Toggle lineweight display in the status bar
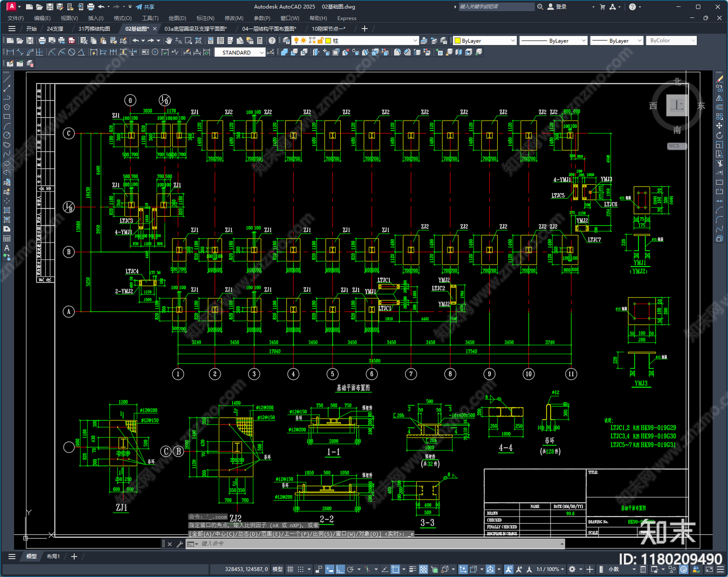The height and width of the screenshot is (577, 728). [413, 569]
